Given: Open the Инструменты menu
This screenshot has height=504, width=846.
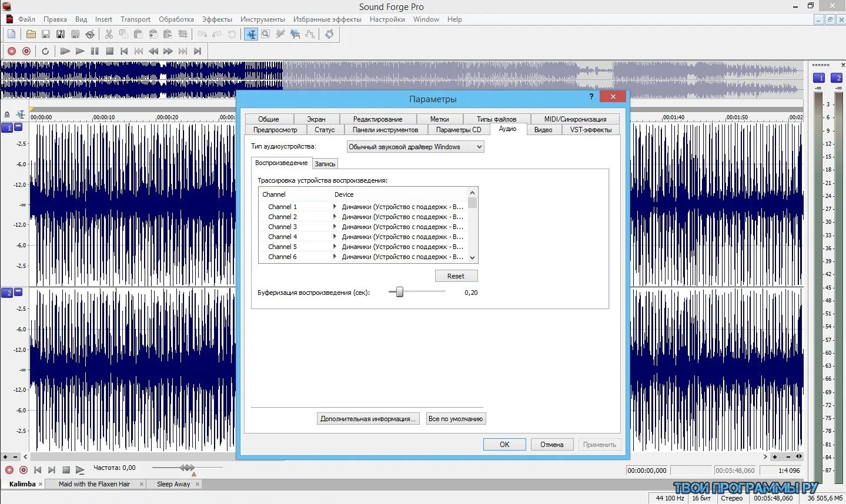Looking at the screenshot, I should pyautogui.click(x=263, y=19).
